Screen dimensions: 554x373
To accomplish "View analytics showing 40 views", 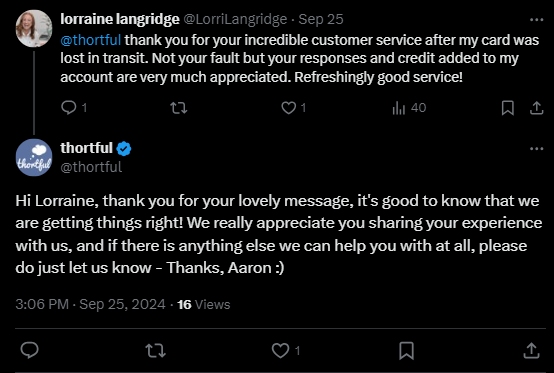I will (x=409, y=108).
